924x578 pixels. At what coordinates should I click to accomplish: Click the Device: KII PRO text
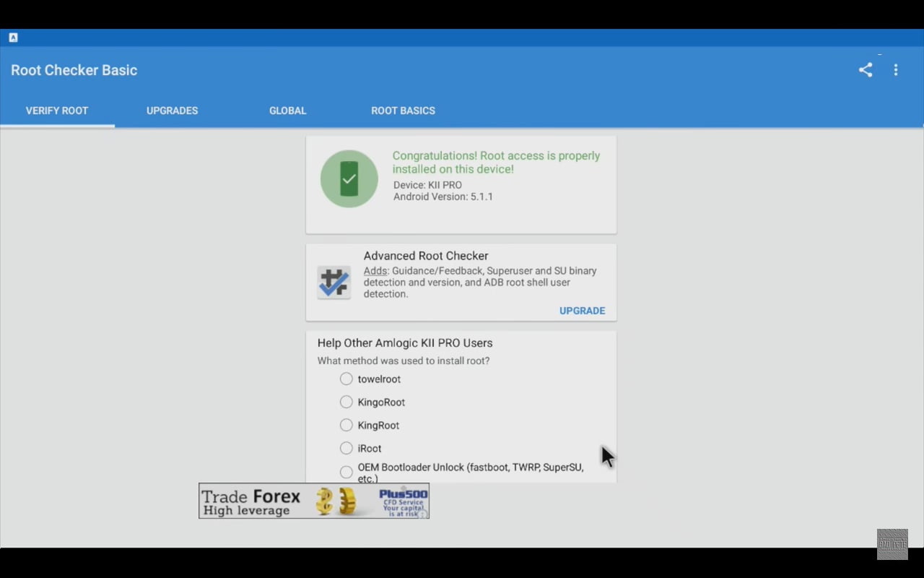(x=427, y=185)
